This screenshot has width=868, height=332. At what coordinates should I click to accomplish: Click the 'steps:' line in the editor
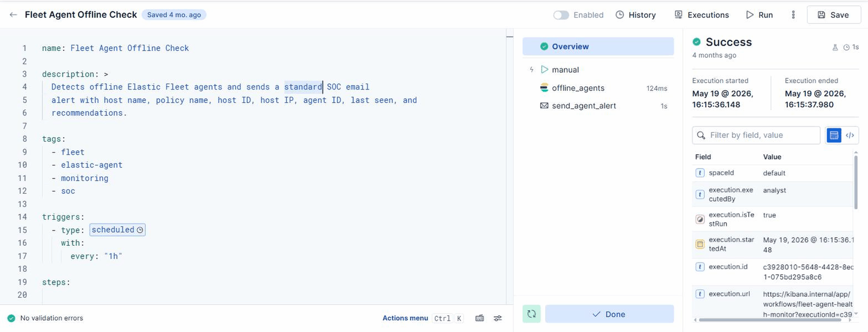tap(56, 282)
